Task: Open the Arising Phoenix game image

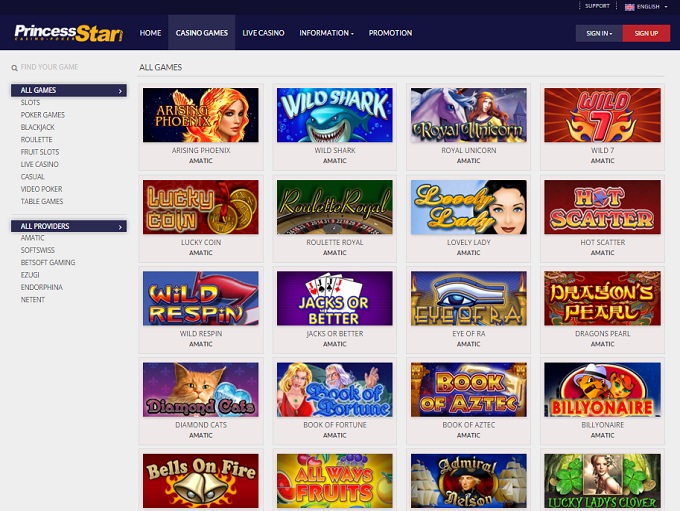Action: coord(200,115)
